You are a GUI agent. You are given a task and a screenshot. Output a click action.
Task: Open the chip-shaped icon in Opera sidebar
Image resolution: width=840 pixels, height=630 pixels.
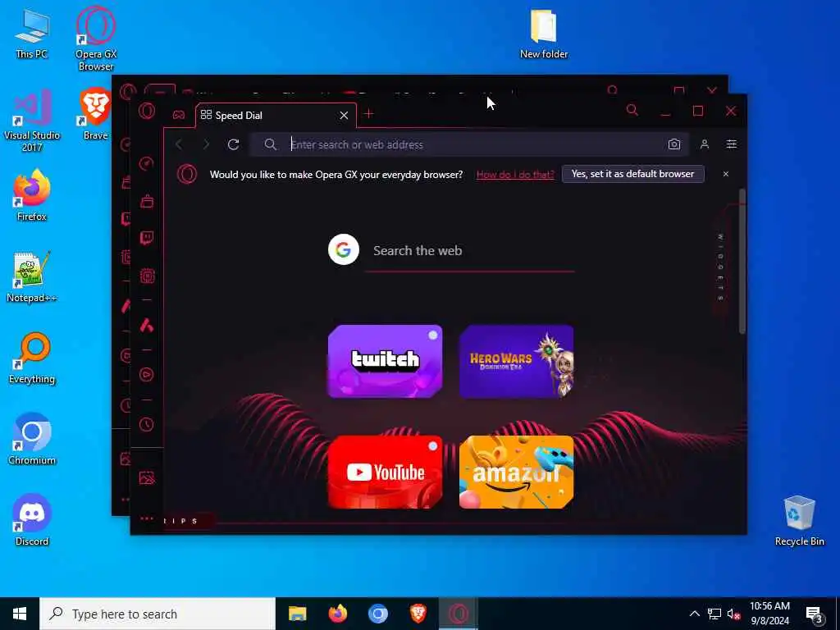click(147, 276)
